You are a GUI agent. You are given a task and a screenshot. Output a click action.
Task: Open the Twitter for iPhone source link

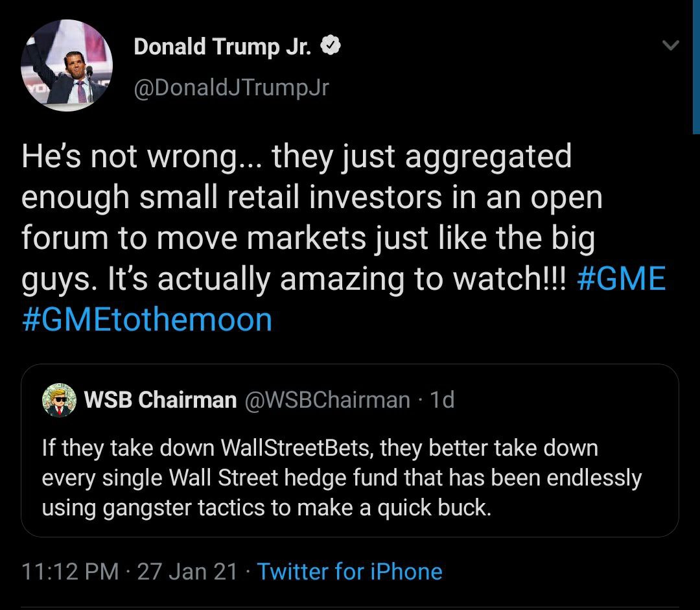pyautogui.click(x=350, y=571)
